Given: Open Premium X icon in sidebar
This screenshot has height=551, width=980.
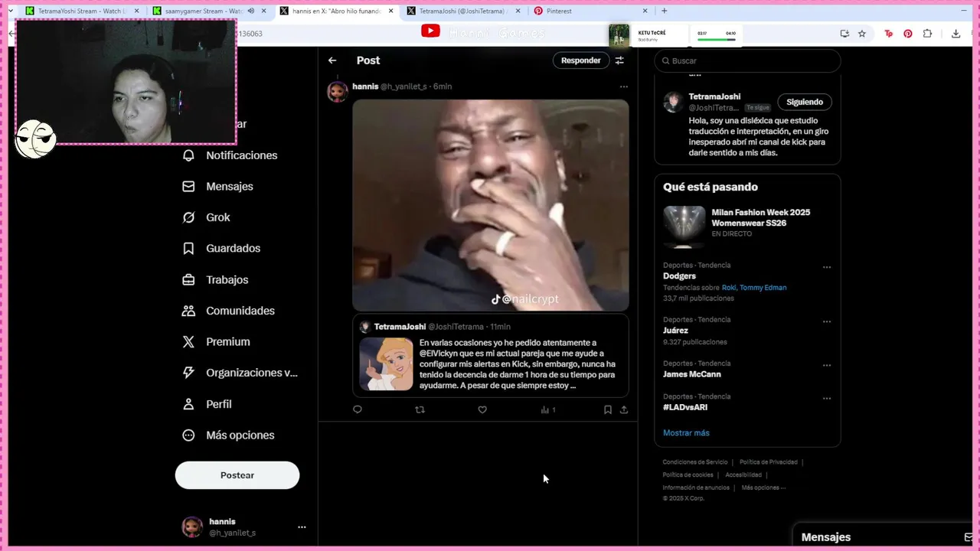Looking at the screenshot, I should click(x=188, y=342).
